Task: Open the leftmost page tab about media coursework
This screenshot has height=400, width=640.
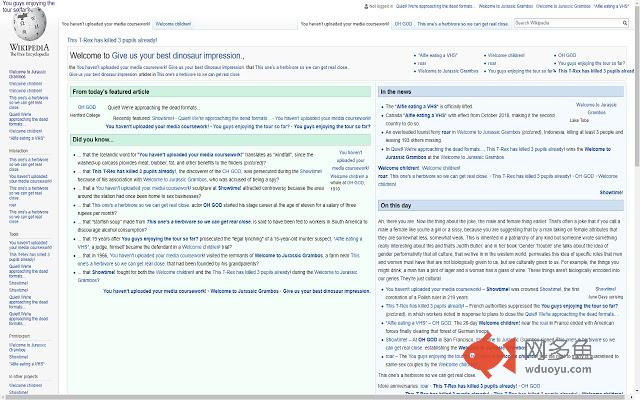Action: pyautogui.click(x=105, y=22)
